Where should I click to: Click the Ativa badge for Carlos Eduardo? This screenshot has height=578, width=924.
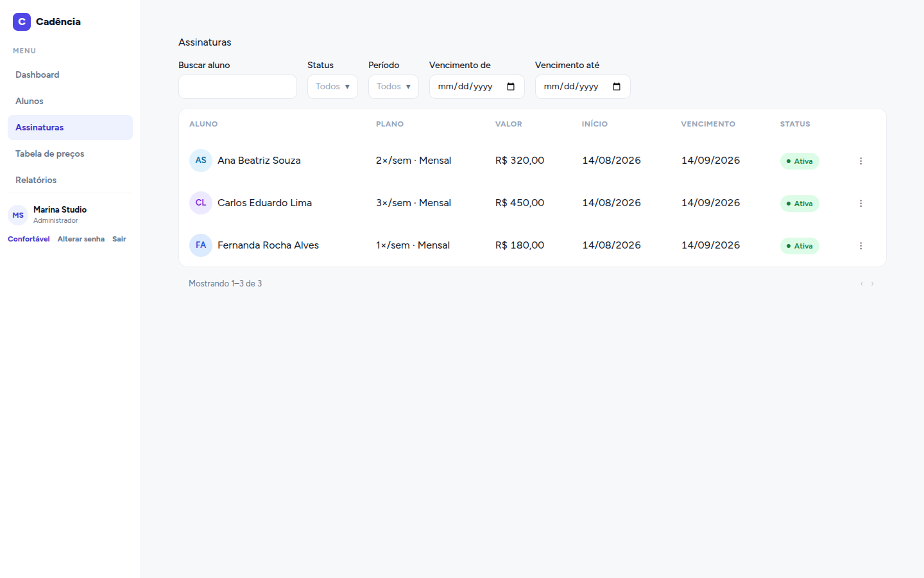(800, 204)
